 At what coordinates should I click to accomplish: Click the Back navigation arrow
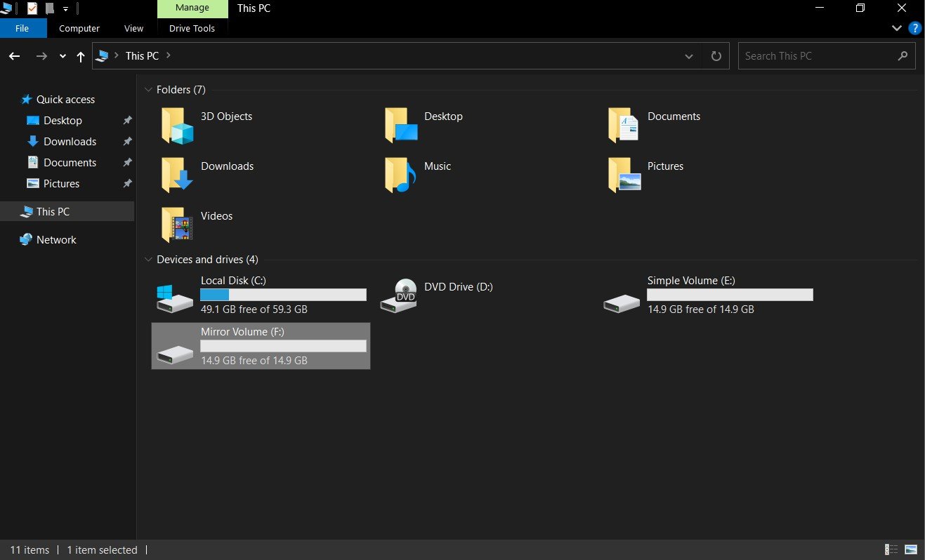[x=14, y=56]
